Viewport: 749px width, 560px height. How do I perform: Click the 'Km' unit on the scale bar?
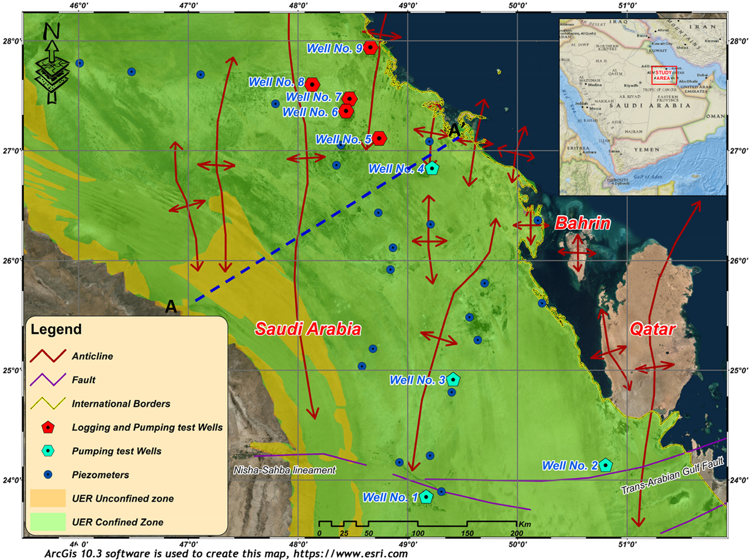524,524
